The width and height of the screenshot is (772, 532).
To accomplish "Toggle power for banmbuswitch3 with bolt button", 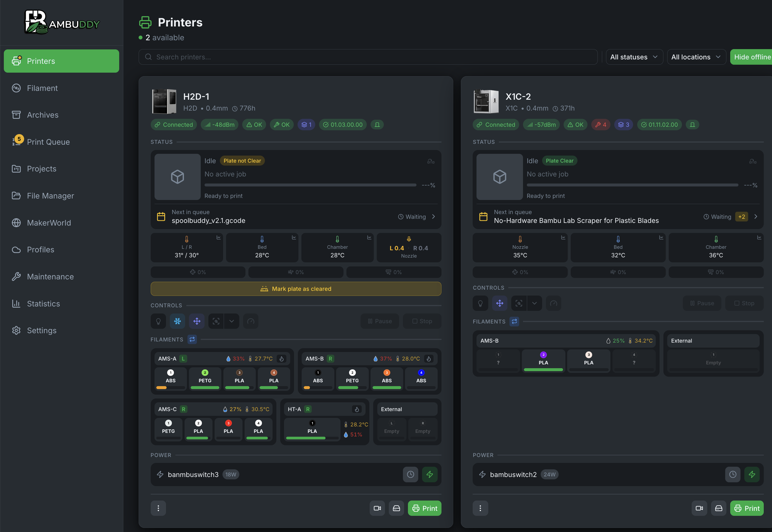I will tap(430, 474).
